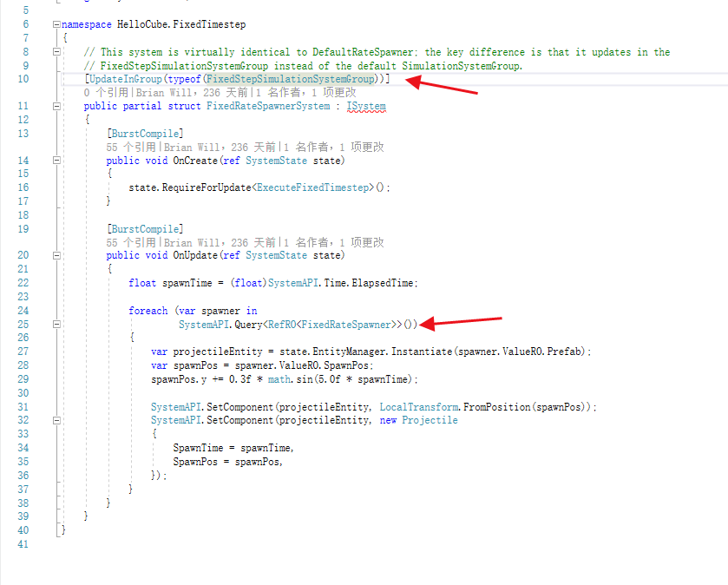Click line number 41 in the gutter
Viewport: 728px width, 585px height.
coord(23,544)
